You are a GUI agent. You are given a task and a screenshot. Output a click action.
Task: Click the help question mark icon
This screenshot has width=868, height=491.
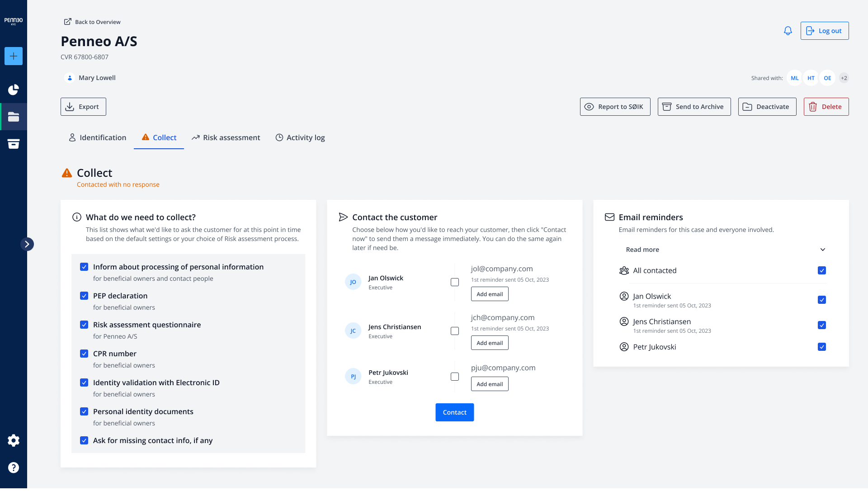tap(14, 467)
